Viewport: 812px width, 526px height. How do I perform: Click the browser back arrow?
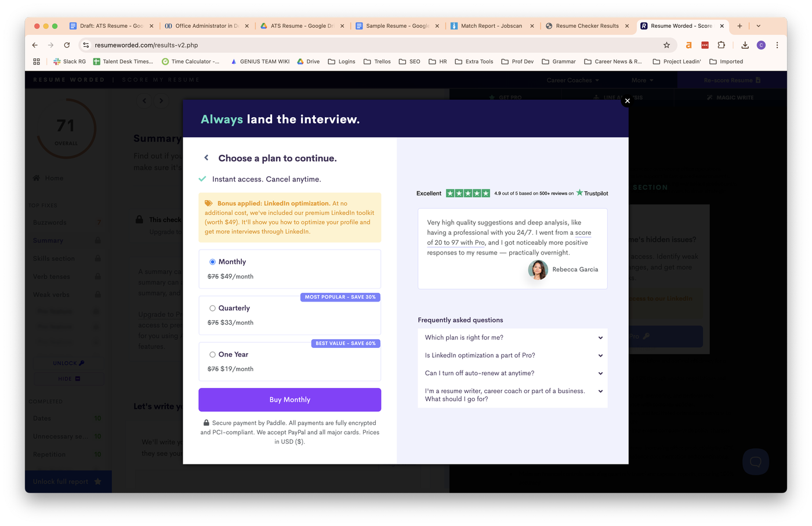pyautogui.click(x=35, y=45)
